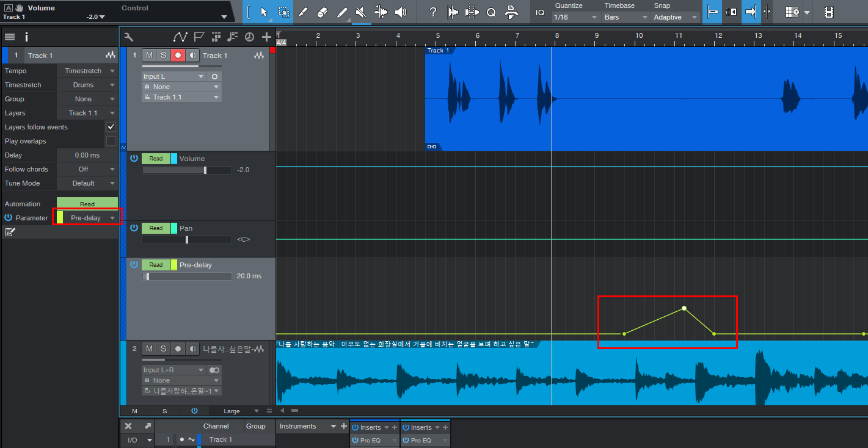The image size is (868, 448).
Task: Select the Listen (speaker) tool
Action: [x=401, y=12]
